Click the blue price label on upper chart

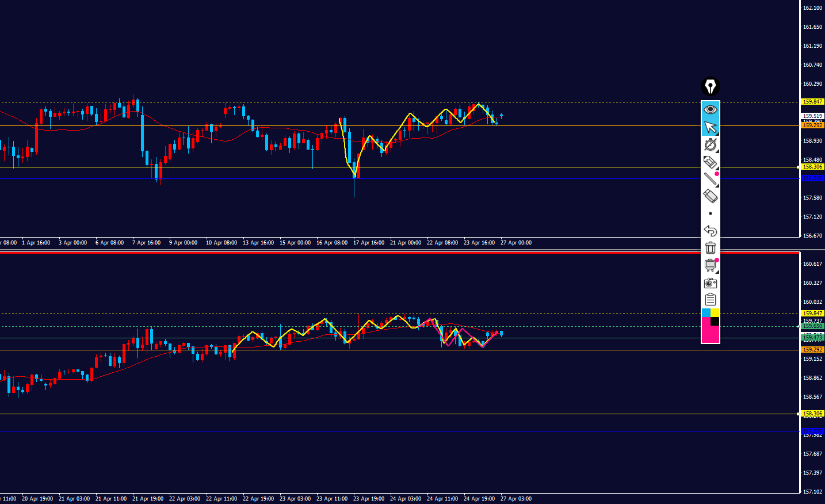coord(812,178)
